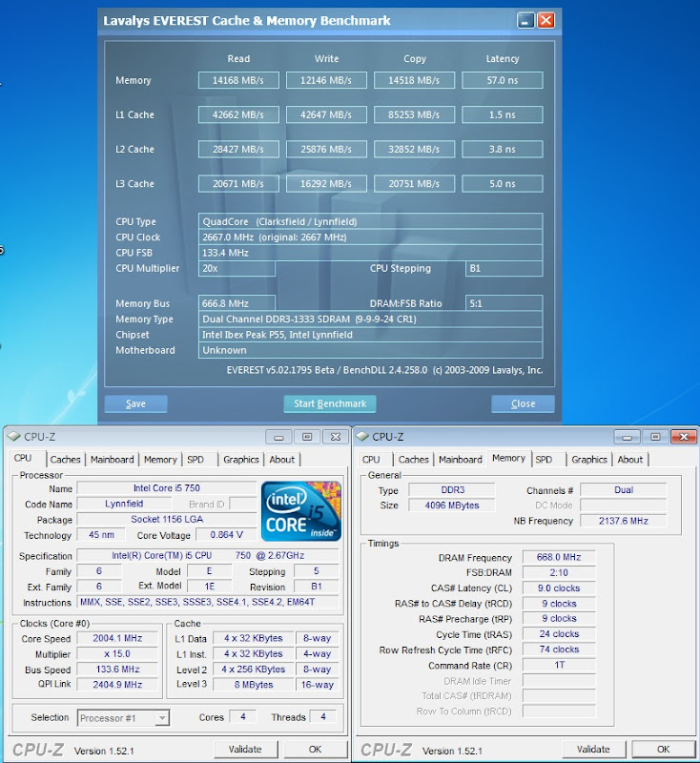Screen dimensions: 700x763
Task: Minimize the left CPU-Z window
Action: point(278,437)
